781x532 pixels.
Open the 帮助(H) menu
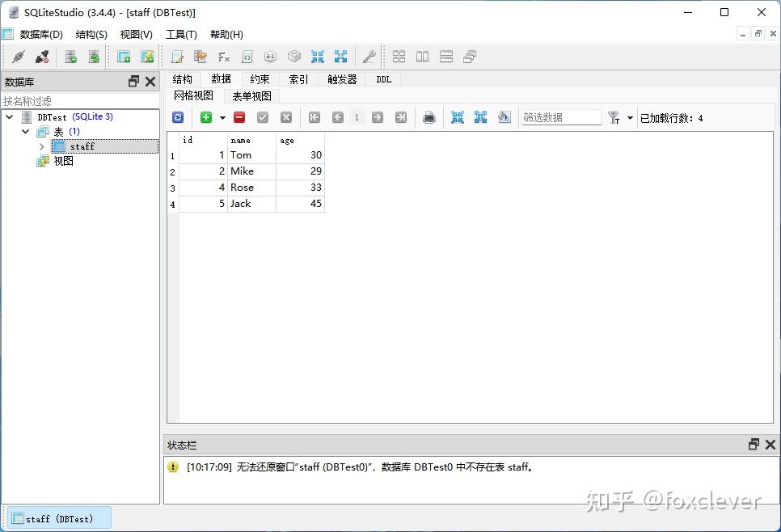(x=226, y=35)
